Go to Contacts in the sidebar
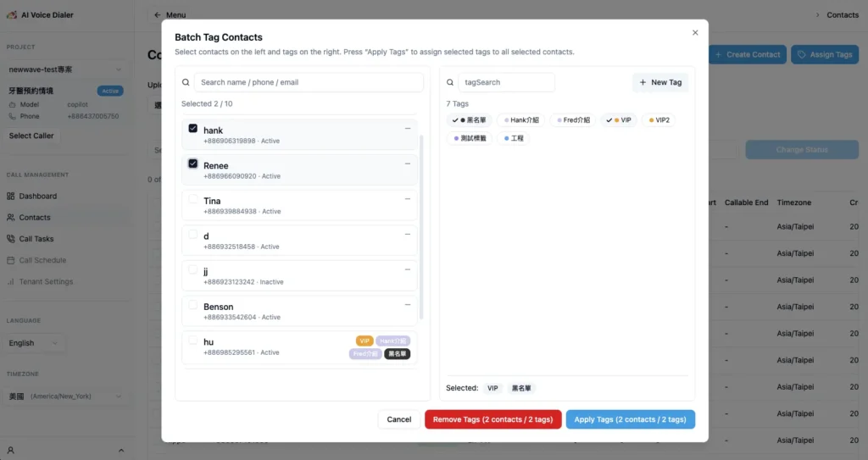The width and height of the screenshot is (868, 460). (35, 218)
